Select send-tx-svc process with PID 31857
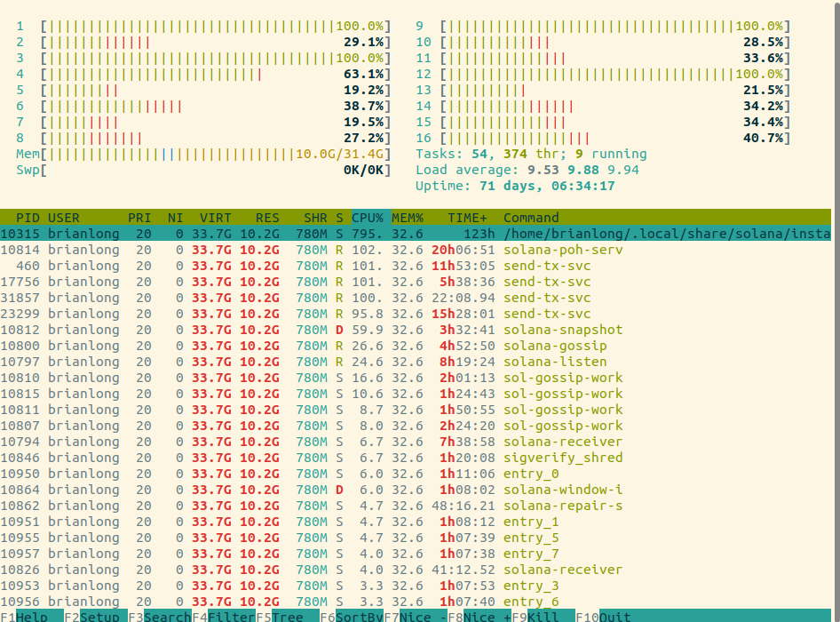 [x=416, y=298]
